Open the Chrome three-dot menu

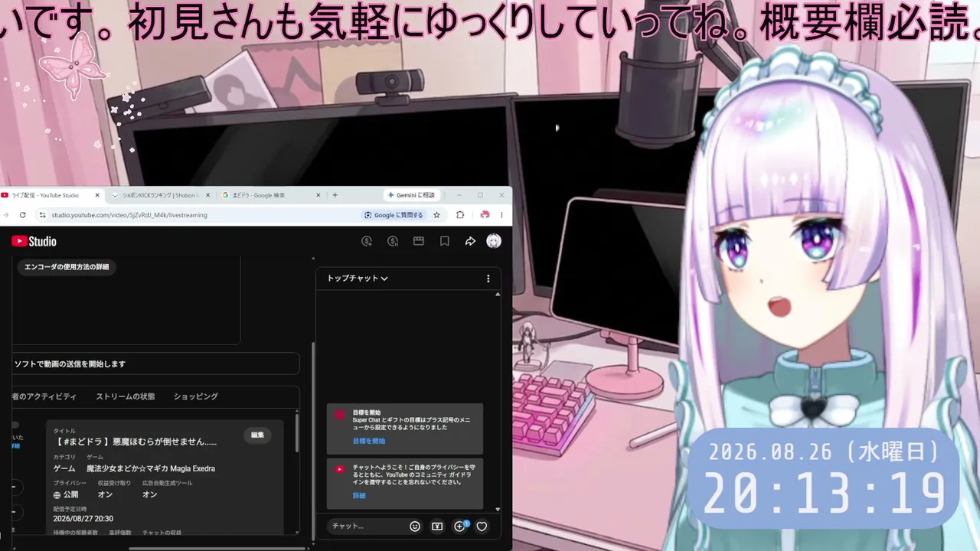501,215
